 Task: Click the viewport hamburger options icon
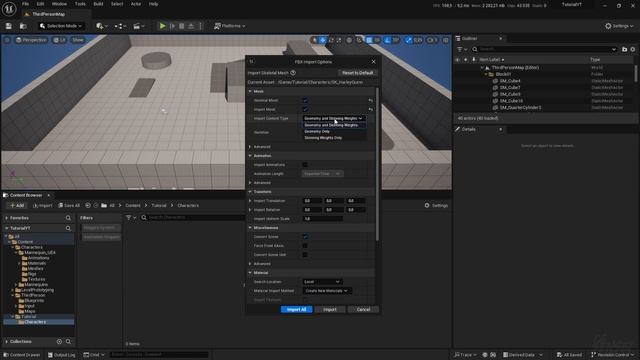tap(7, 40)
